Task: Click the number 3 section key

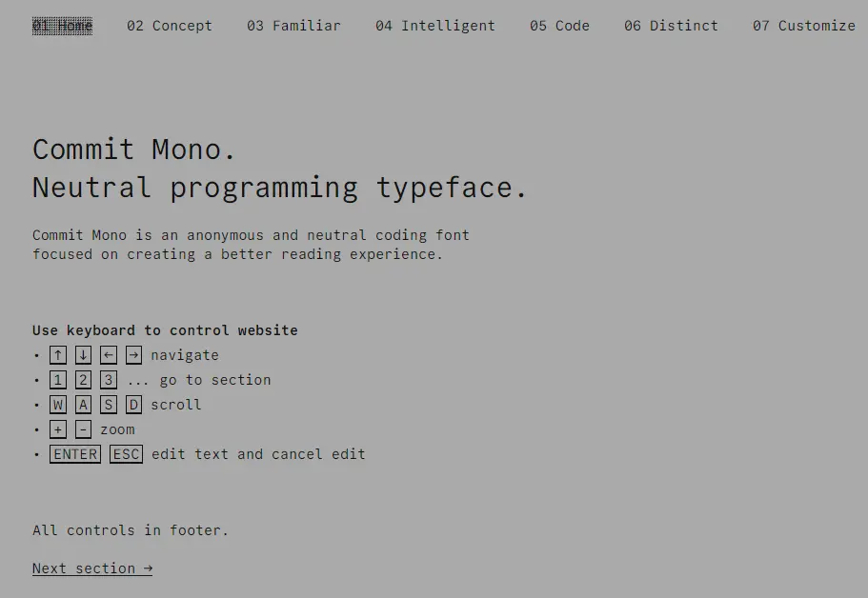Action: tap(109, 379)
